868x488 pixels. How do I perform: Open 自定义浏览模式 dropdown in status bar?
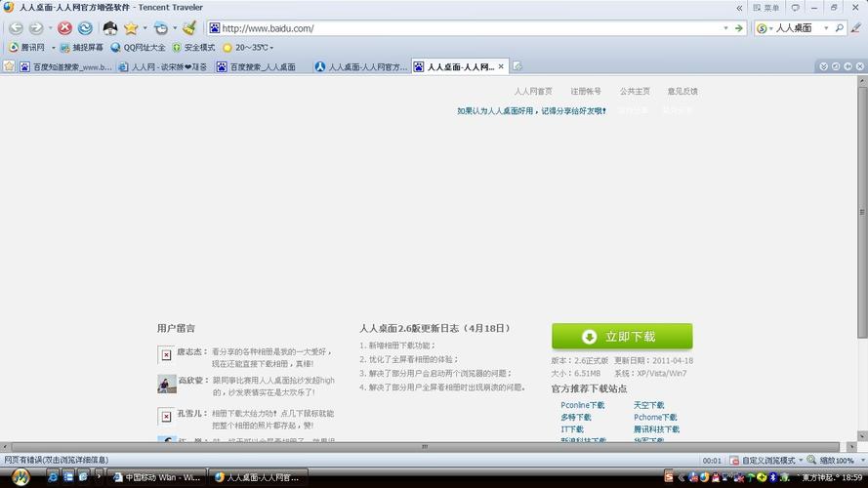766,461
